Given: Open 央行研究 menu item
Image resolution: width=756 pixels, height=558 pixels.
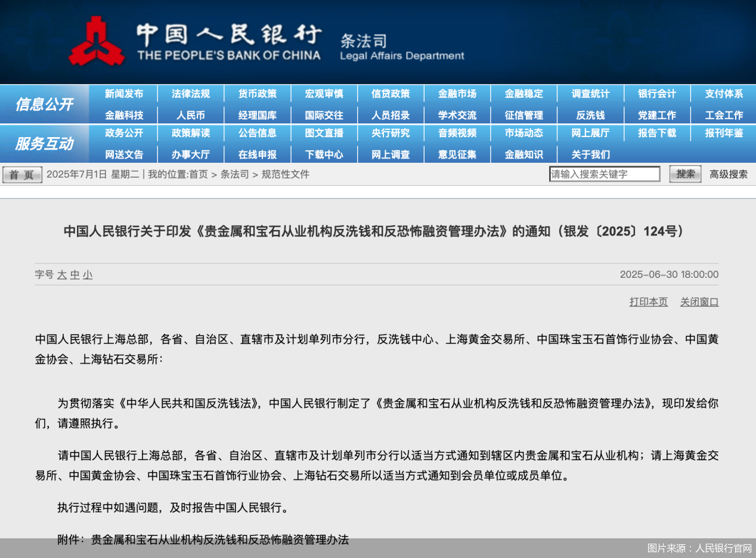Looking at the screenshot, I should click(391, 133).
